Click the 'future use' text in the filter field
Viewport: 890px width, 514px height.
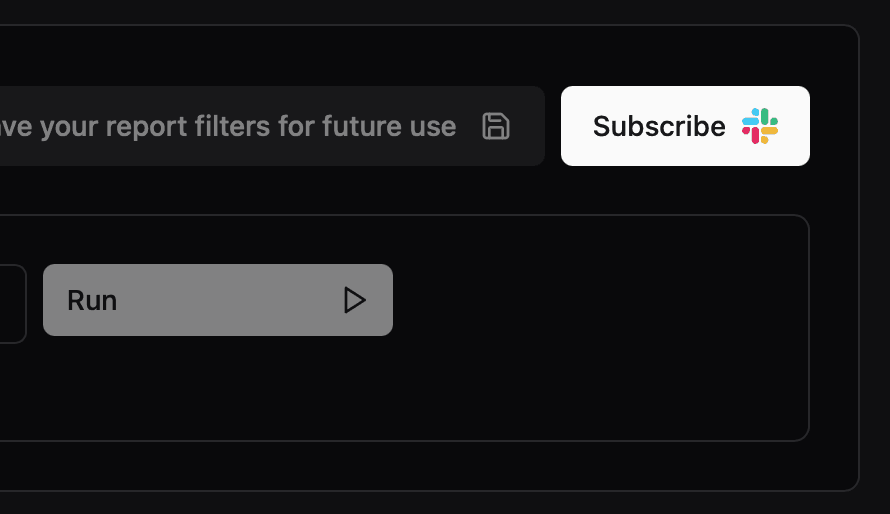389,126
